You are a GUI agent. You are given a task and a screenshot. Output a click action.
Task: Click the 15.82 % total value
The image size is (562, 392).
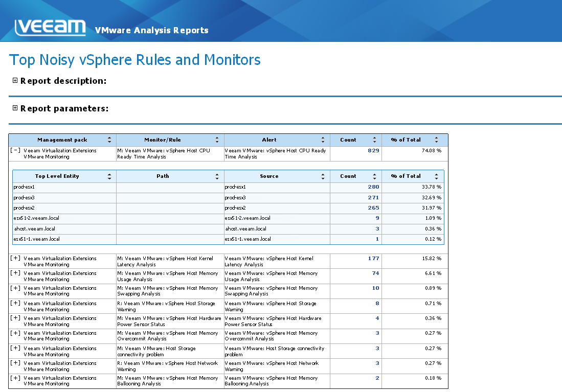click(x=432, y=258)
